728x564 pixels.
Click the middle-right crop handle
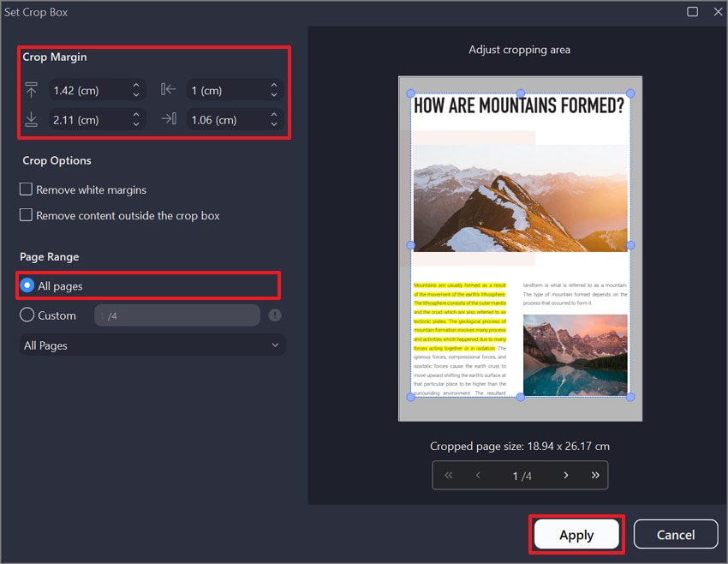[630, 245]
